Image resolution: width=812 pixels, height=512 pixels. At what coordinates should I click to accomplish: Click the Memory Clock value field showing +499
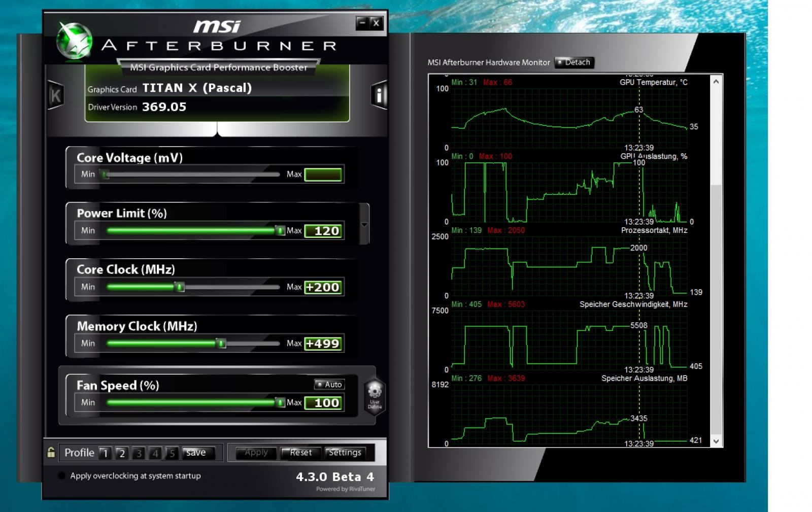pyautogui.click(x=323, y=344)
